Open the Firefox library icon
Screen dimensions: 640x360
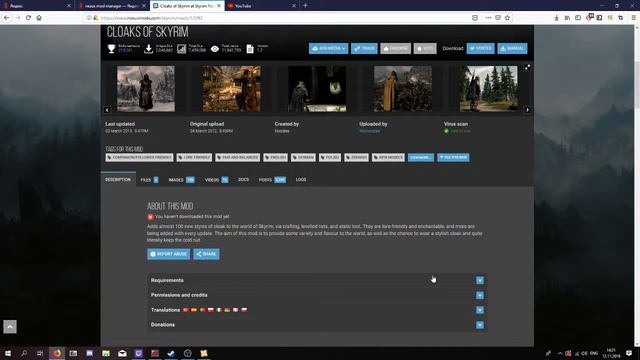pyautogui.click(x=567, y=18)
